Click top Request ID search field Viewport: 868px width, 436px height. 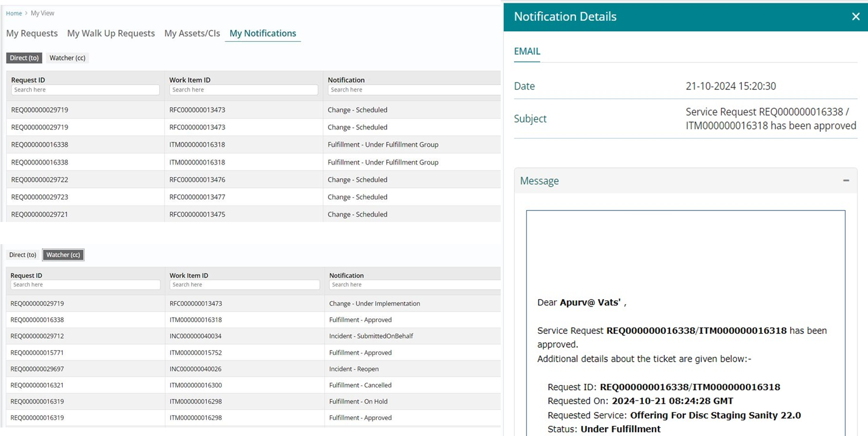pyautogui.click(x=85, y=90)
